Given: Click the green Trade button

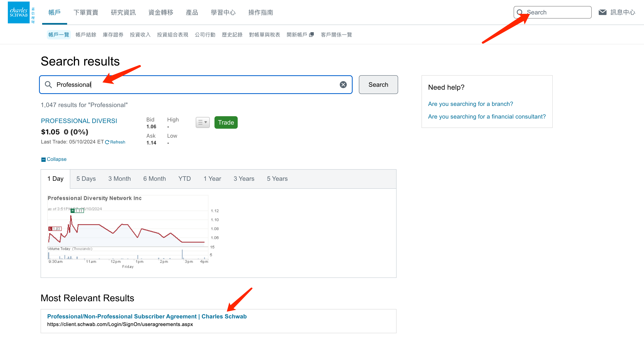Looking at the screenshot, I should click(x=226, y=122).
